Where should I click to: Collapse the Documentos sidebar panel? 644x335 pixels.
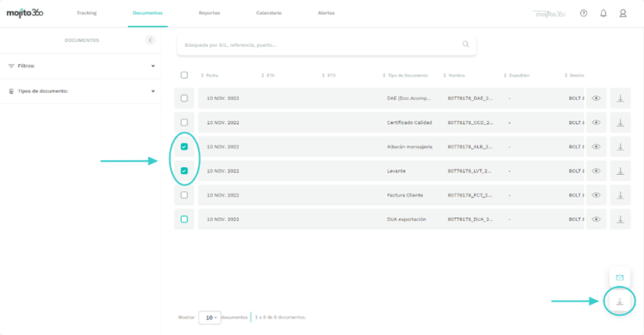[150, 40]
